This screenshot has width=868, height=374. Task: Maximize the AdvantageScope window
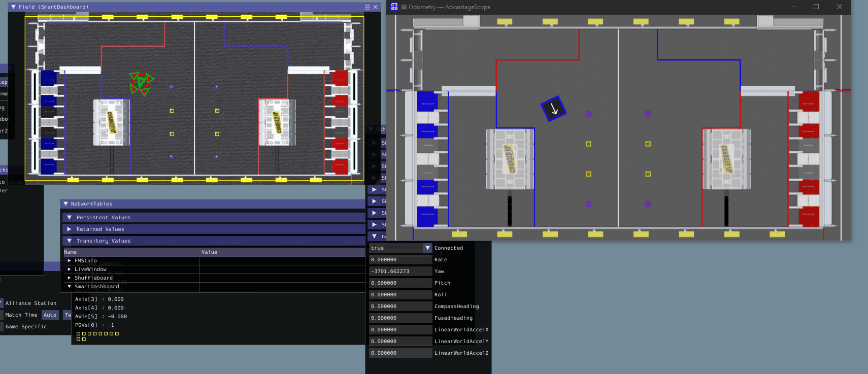tap(816, 7)
